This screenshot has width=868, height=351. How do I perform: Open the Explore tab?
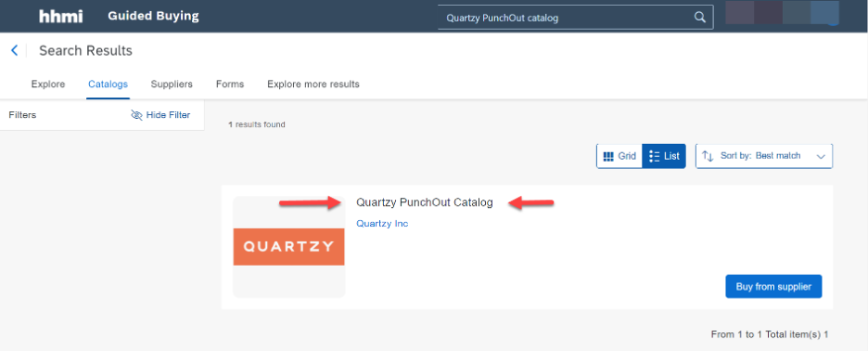tap(48, 84)
